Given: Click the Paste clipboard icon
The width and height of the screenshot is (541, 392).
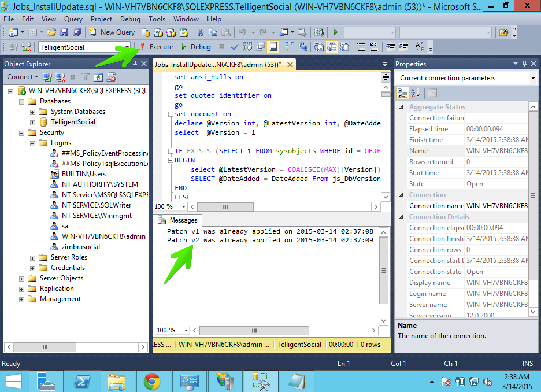Looking at the screenshot, I should pos(226,32).
